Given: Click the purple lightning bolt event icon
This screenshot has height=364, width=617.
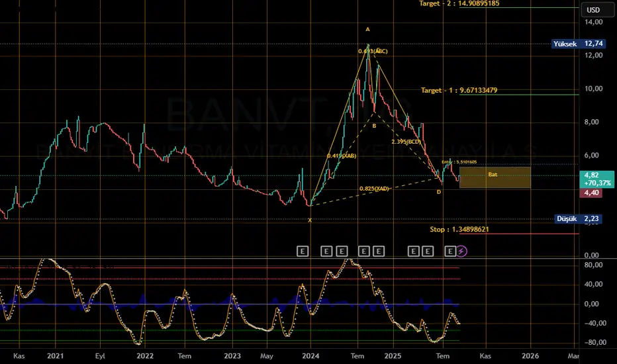Looking at the screenshot, I should coord(462,251).
